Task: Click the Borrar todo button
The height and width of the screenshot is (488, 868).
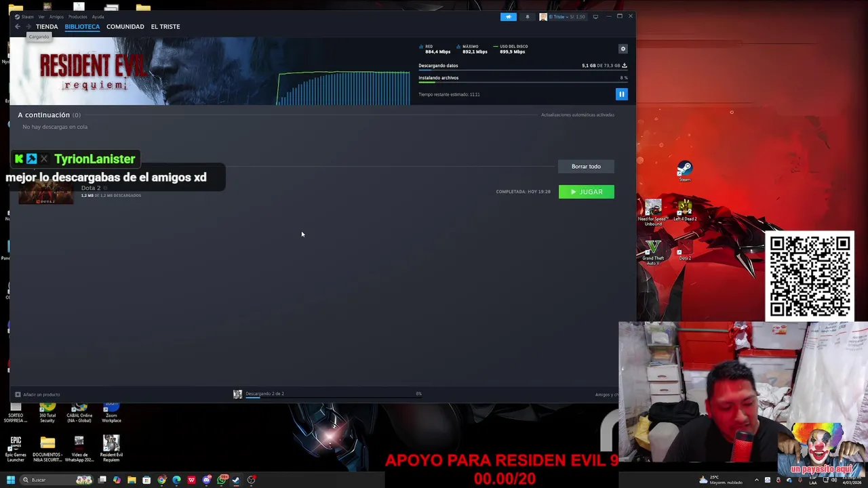Action: [586, 166]
